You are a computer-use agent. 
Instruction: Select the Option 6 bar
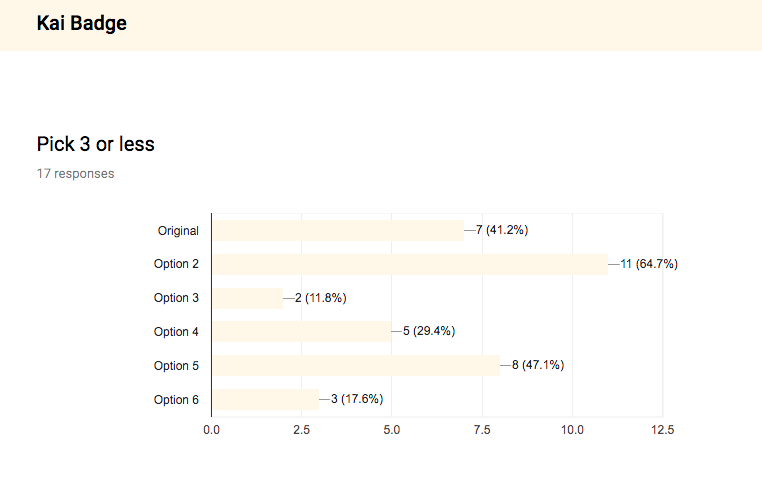[265, 399]
